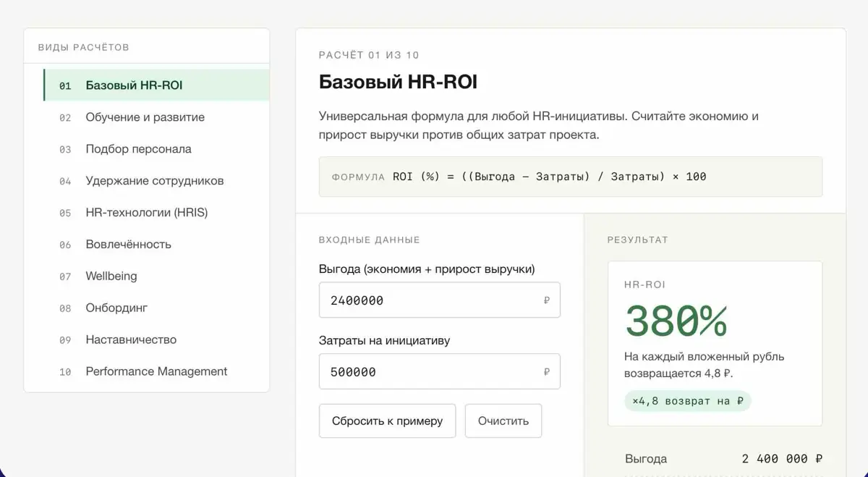868x477 pixels.
Task: Click the ruble sign in Выгода field
Action: [546, 300]
